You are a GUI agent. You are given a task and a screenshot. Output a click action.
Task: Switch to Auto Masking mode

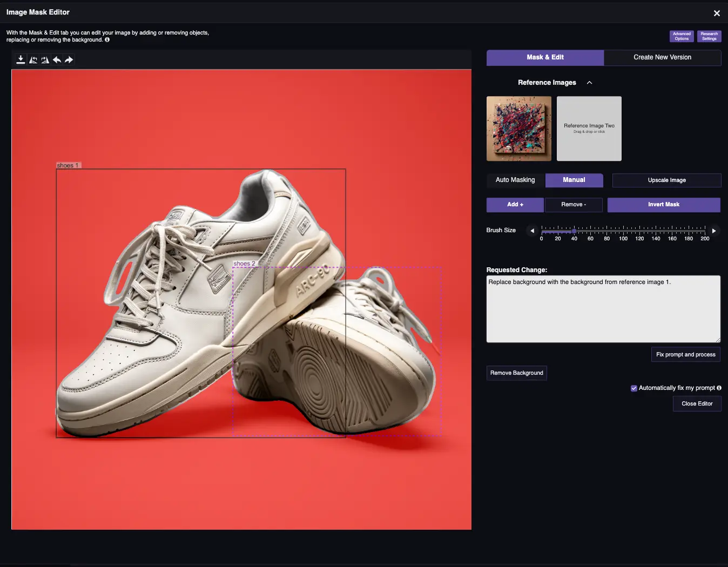(515, 180)
